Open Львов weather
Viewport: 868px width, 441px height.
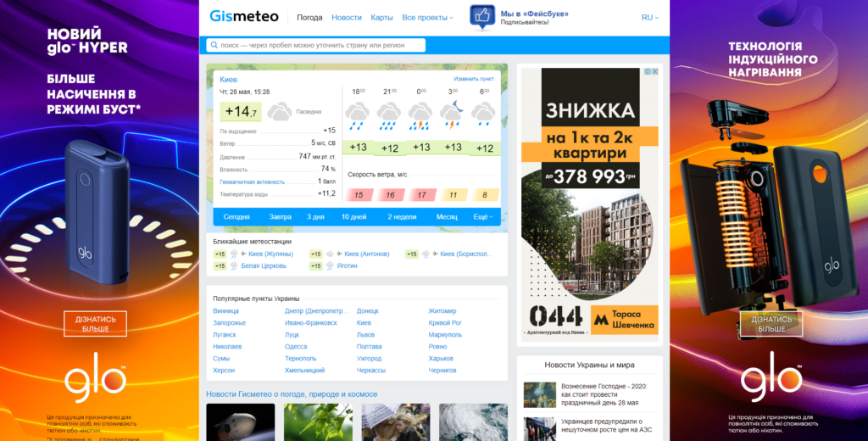365,335
